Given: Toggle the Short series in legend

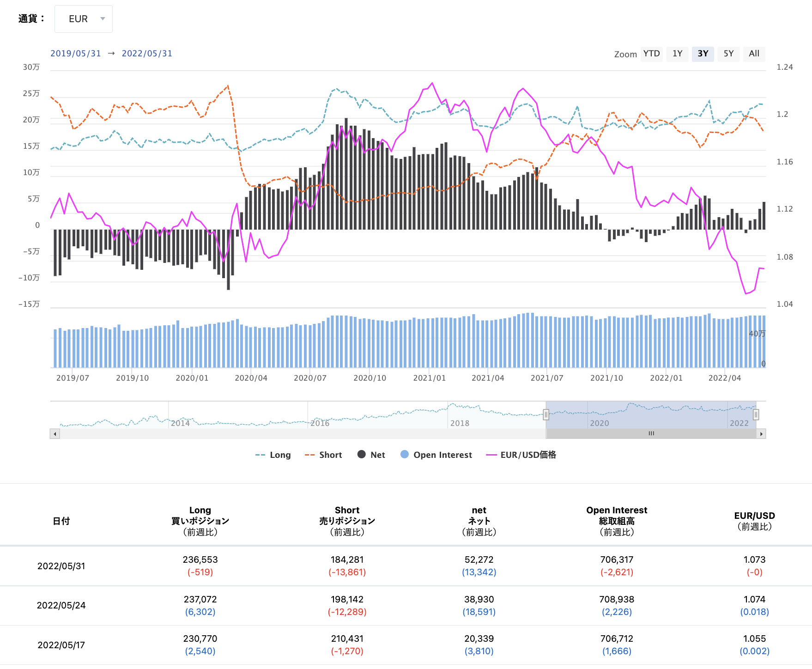Looking at the screenshot, I should click(323, 455).
